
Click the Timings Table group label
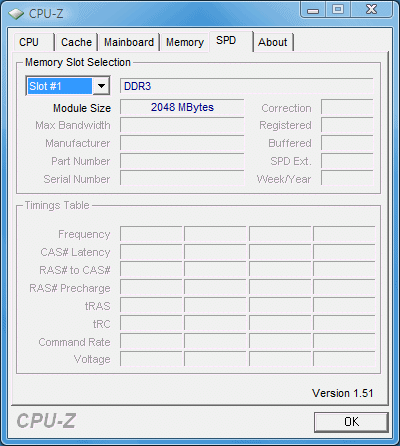57,205
